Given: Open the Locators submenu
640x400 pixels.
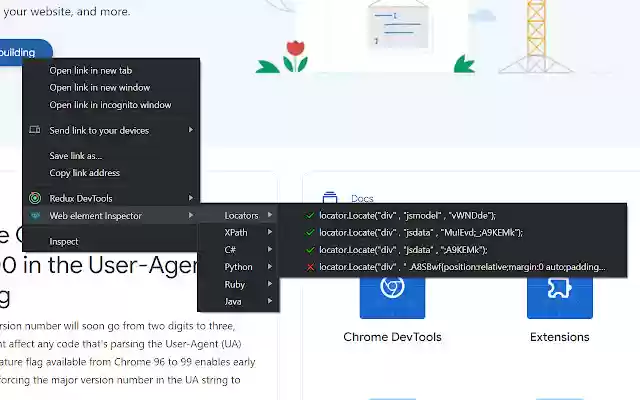Looking at the screenshot, I should 238,216.
